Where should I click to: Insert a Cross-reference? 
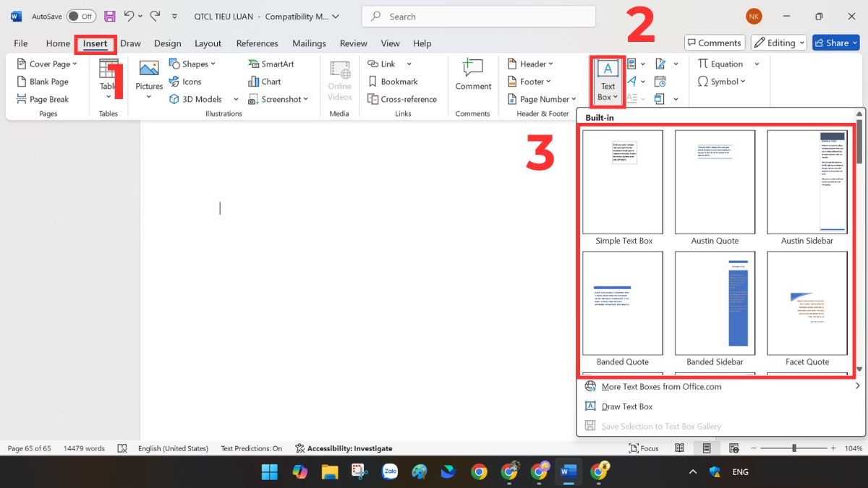pyautogui.click(x=401, y=99)
